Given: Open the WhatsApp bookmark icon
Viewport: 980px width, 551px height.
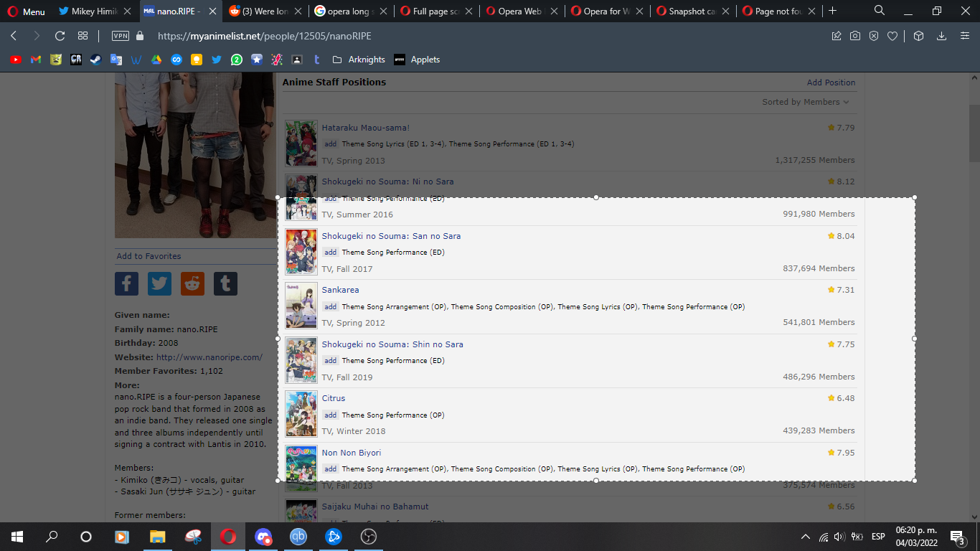Looking at the screenshot, I should [236, 60].
